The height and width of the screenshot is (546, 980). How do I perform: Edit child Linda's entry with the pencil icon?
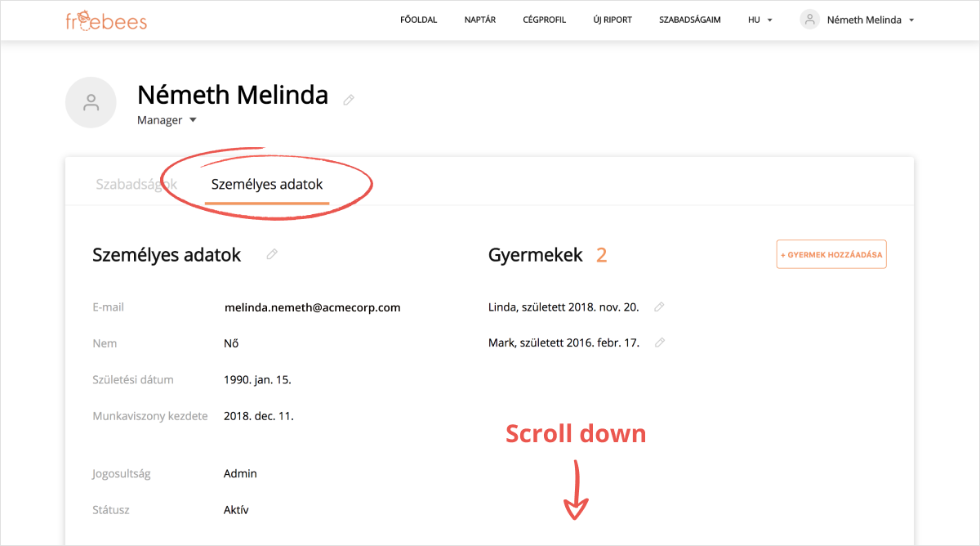659,307
